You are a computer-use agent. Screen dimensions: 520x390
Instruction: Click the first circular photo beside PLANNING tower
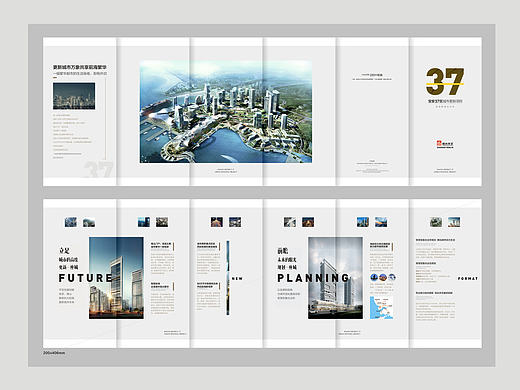pyautogui.click(x=374, y=277)
